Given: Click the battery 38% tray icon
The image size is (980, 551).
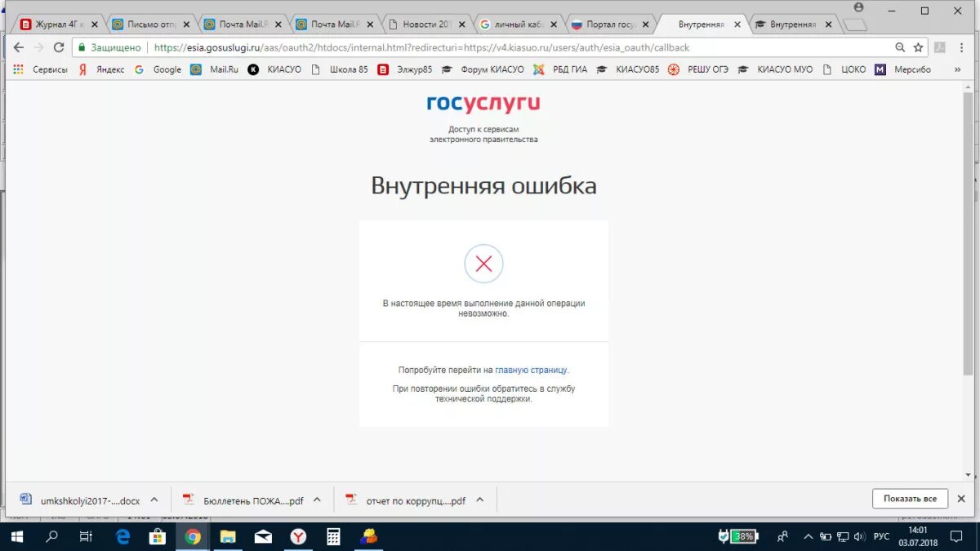Looking at the screenshot, I should pos(738,536).
